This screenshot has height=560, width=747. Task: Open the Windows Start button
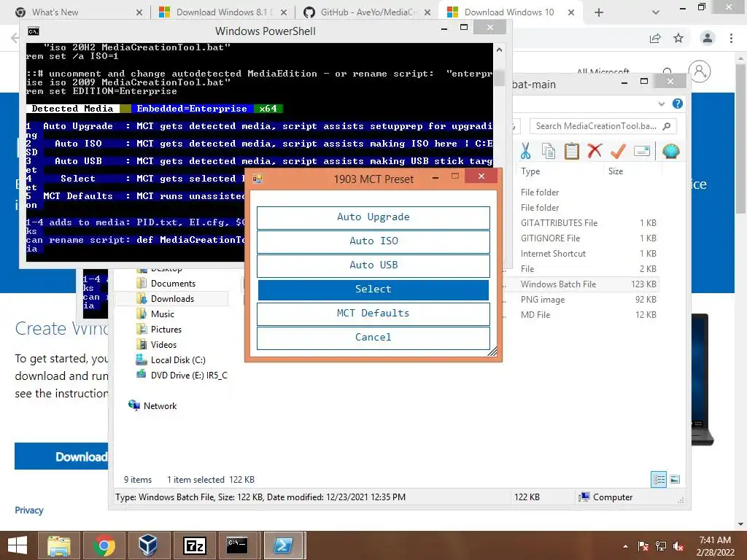(18, 545)
